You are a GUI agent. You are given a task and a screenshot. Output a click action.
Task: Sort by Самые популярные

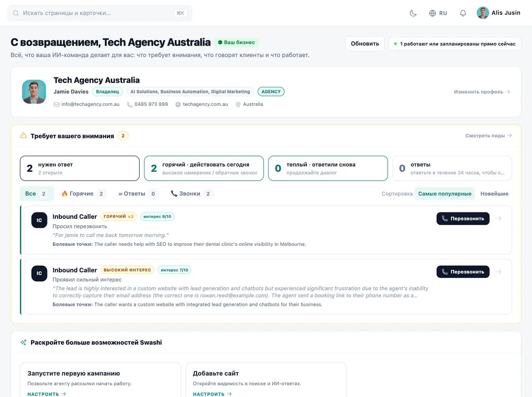[x=445, y=194]
